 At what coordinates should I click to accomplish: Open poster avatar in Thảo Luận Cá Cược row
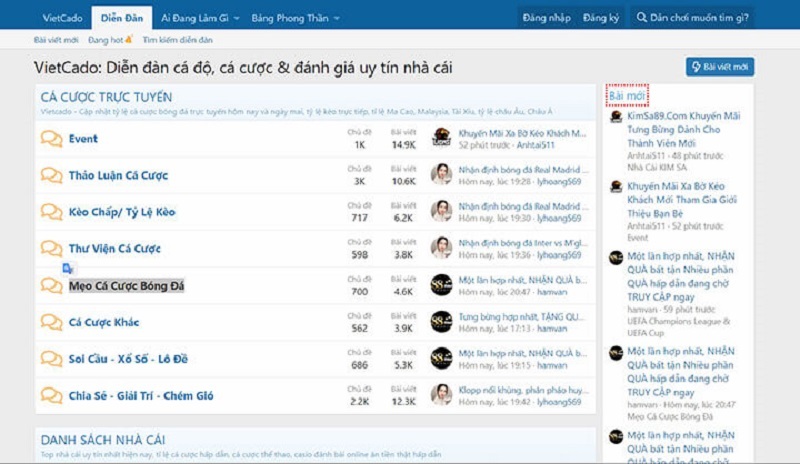click(x=441, y=175)
